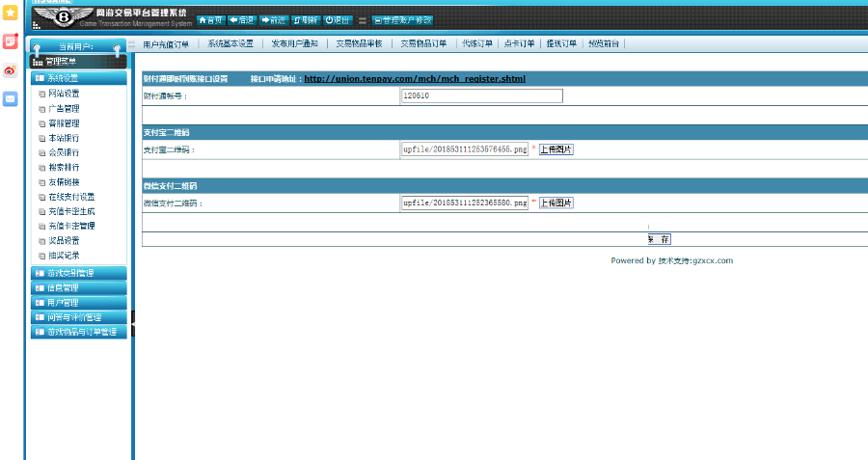Open the Weibo icon in left sidebar
The height and width of the screenshot is (460, 868).
click(10, 70)
